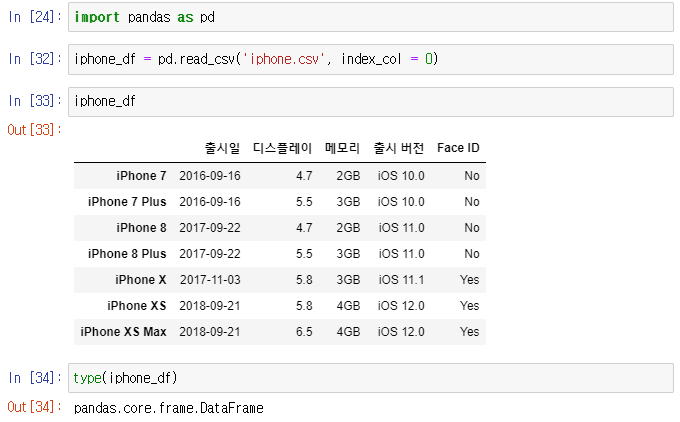Click the iPhone 8 Plus row index

tap(127, 254)
